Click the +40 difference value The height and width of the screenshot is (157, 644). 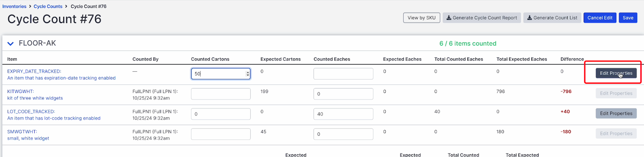click(x=565, y=112)
